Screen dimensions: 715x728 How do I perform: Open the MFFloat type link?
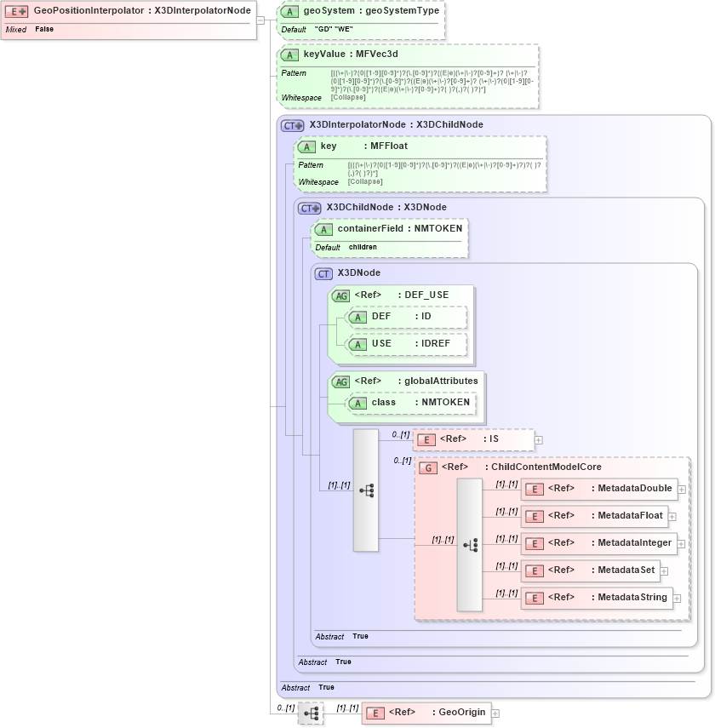pos(389,146)
